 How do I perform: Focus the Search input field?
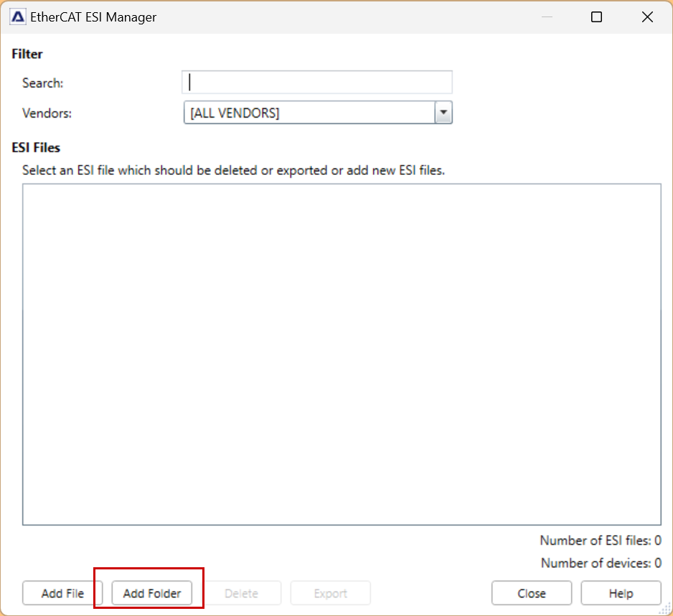(x=316, y=82)
